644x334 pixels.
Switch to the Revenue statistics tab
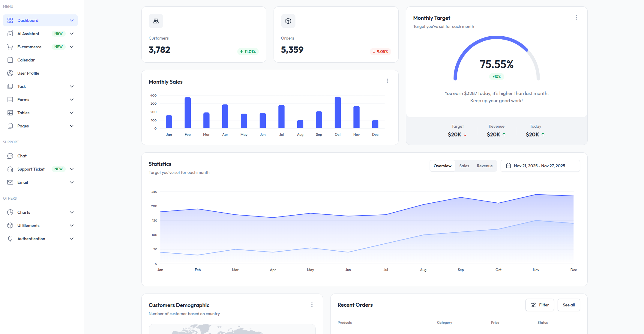pos(484,166)
